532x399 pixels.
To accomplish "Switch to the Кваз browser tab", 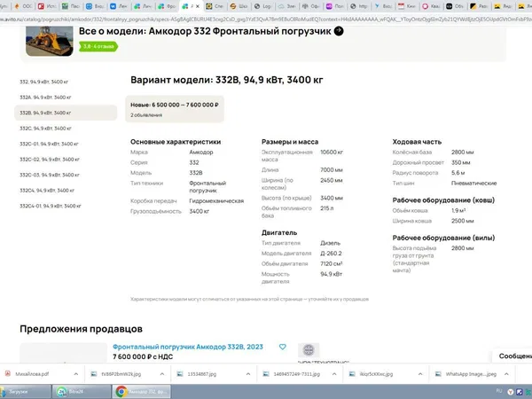I will [x=431, y=6].
